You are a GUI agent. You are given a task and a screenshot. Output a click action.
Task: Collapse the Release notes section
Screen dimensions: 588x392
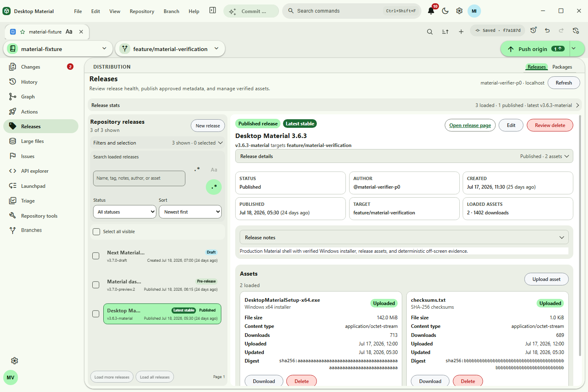click(x=404, y=238)
